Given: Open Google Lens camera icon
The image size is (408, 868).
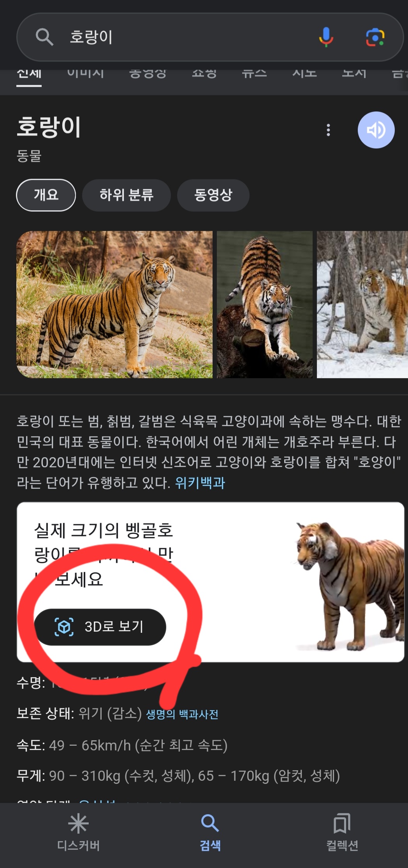Looking at the screenshot, I should [x=375, y=37].
